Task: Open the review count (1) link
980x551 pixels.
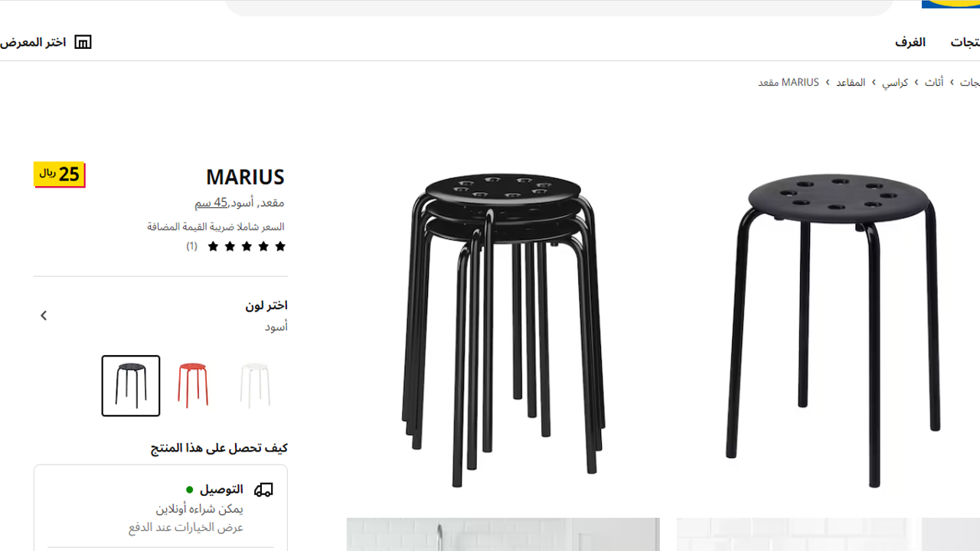Action: tap(191, 246)
